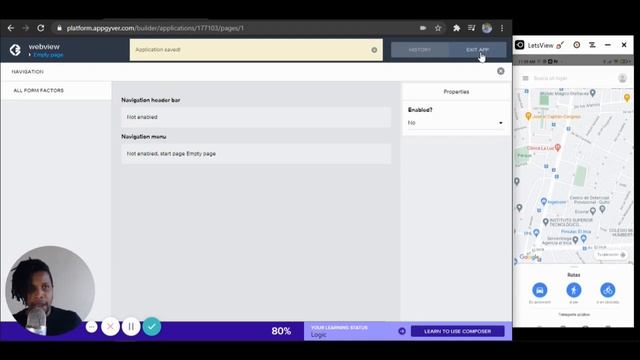Open the browser extensions puzzle icon
The height and width of the screenshot is (360, 640).
[x=456, y=28]
